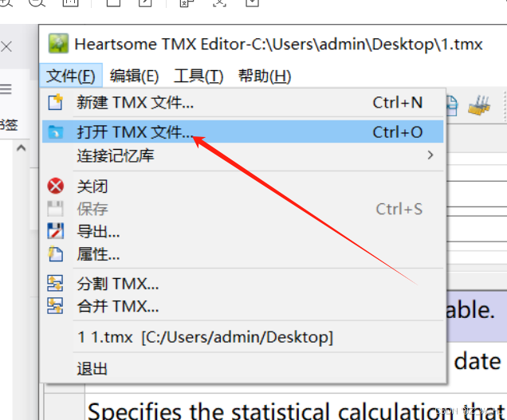Screen dimensions: 507x420
Task: Click the Ctrl+O shortcut label
Action: point(397,132)
